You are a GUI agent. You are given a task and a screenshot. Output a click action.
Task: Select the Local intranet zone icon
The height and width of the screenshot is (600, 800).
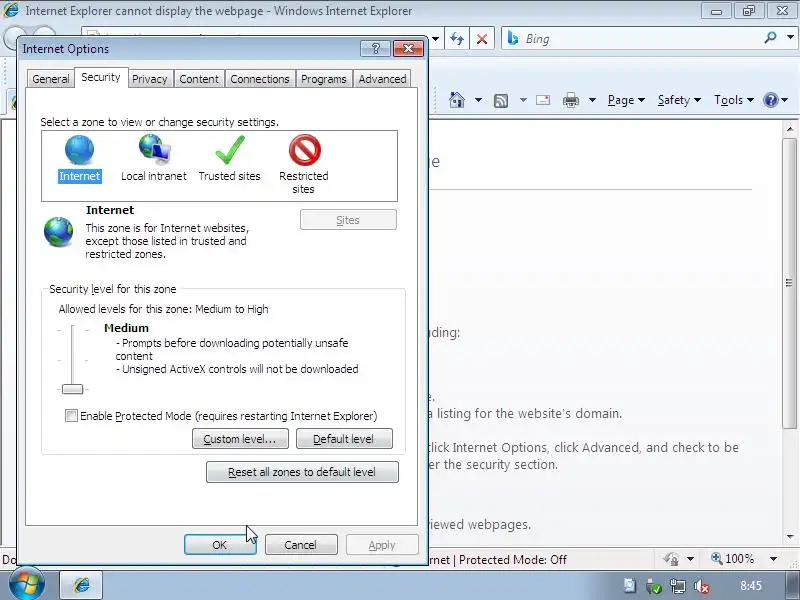155,149
